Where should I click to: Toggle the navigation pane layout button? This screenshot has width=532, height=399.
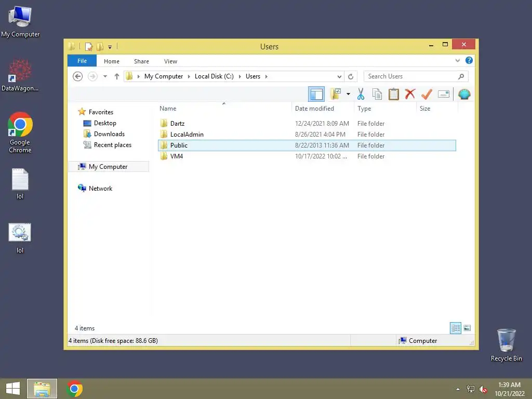point(316,95)
